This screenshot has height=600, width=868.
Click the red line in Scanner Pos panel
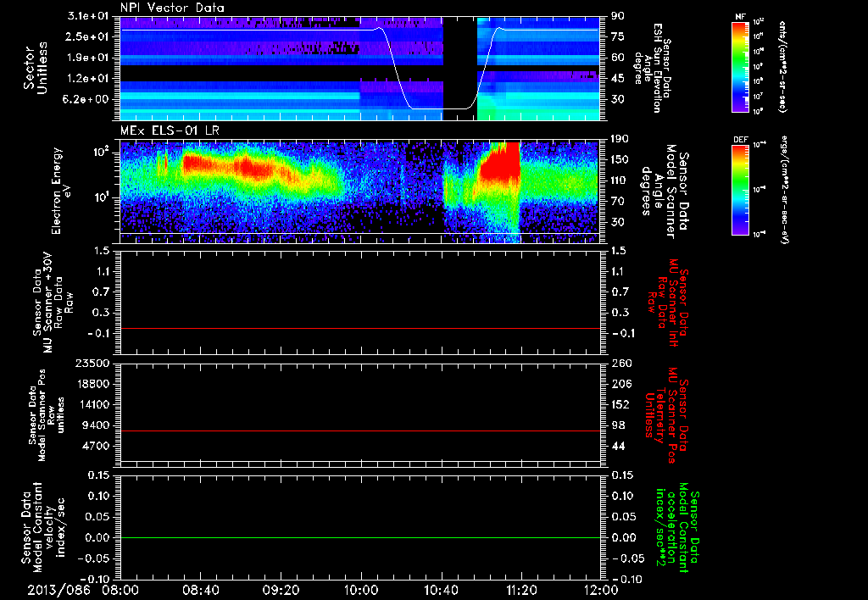tap(359, 431)
